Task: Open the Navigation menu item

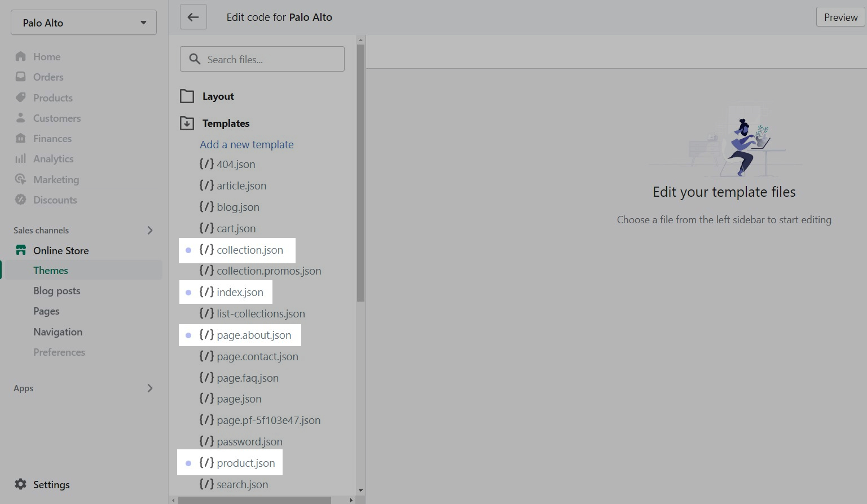Action: click(58, 332)
